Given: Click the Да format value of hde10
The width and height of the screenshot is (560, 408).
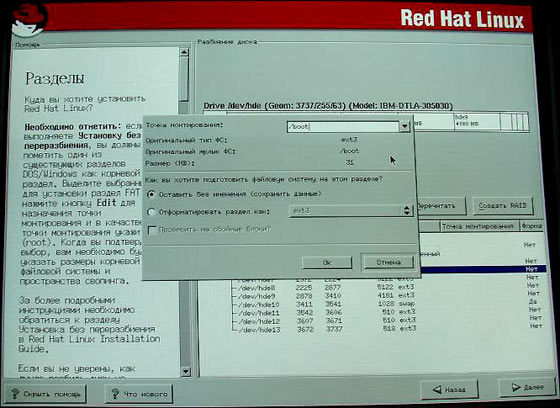Looking at the screenshot, I should pyautogui.click(x=533, y=302).
